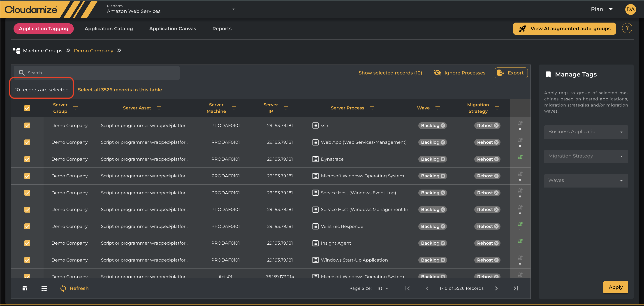Image resolution: width=644 pixels, height=306 pixels.
Task: Select all 3526 records link
Action: (120, 90)
